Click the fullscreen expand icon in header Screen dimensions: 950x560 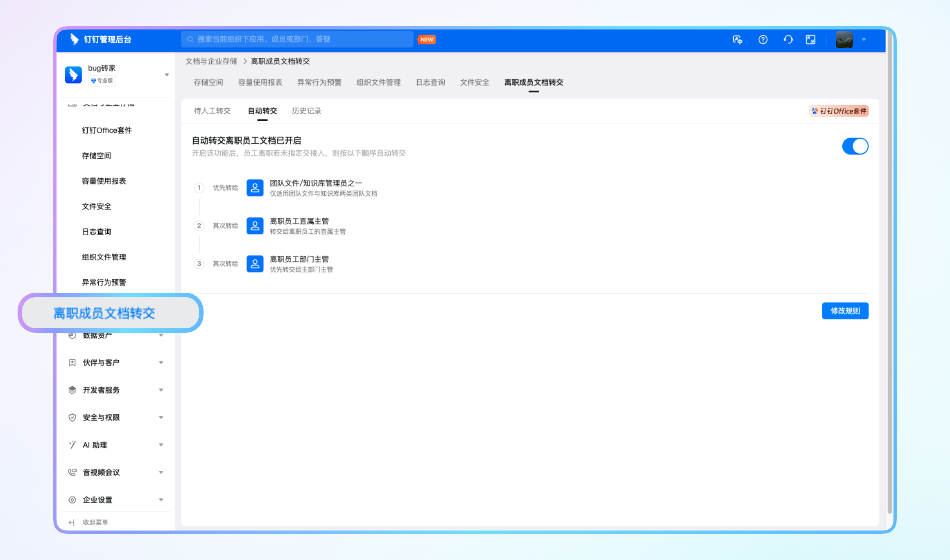point(811,40)
